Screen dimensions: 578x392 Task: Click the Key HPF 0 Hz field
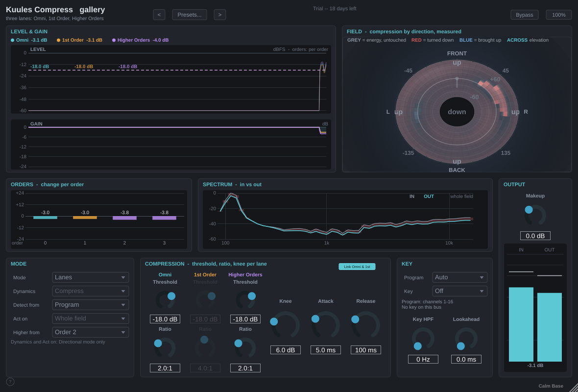coord(423,359)
